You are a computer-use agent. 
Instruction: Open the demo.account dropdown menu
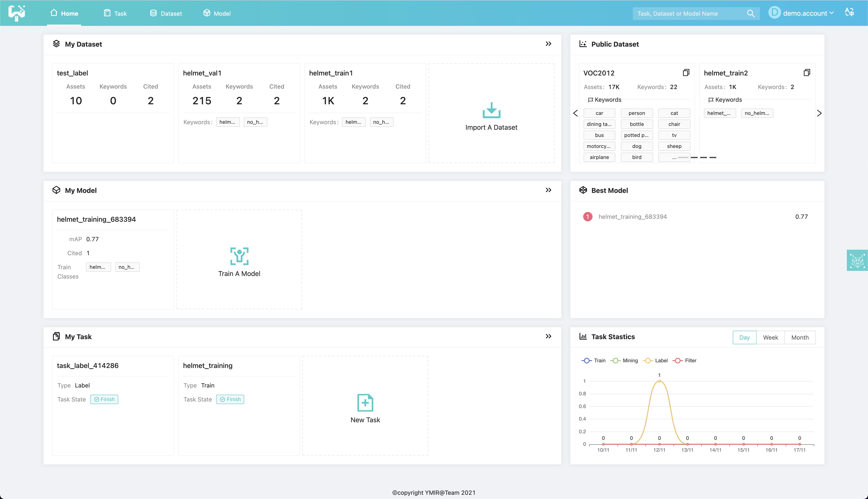pos(805,13)
